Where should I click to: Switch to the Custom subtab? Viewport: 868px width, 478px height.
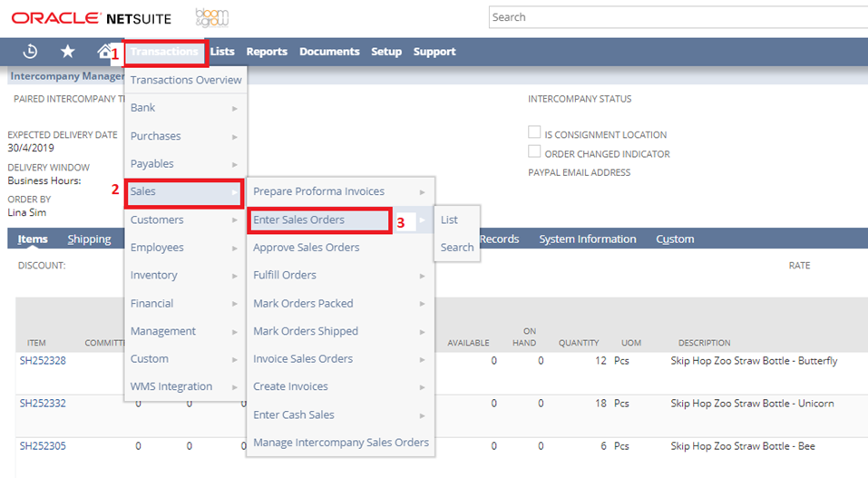(x=675, y=239)
